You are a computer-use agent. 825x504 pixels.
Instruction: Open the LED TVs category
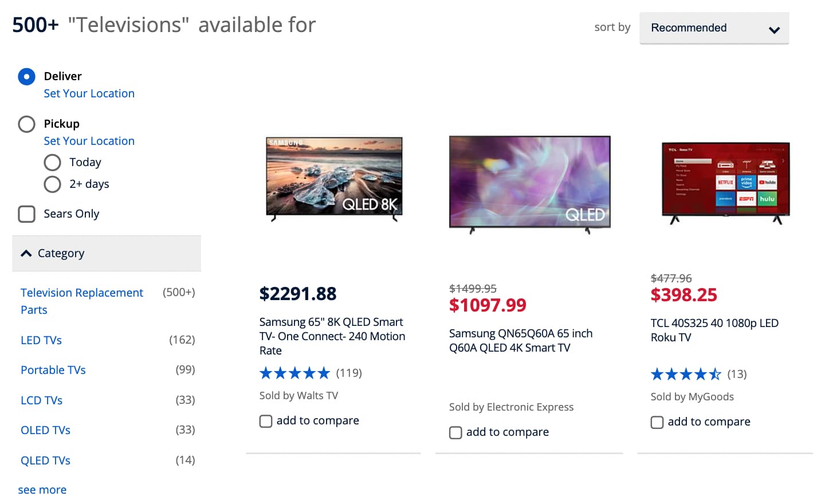41,340
